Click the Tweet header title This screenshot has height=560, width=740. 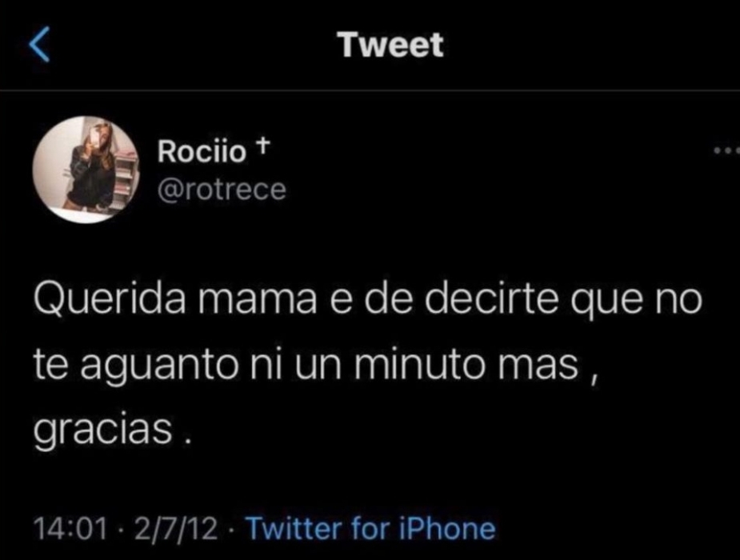pos(392,46)
